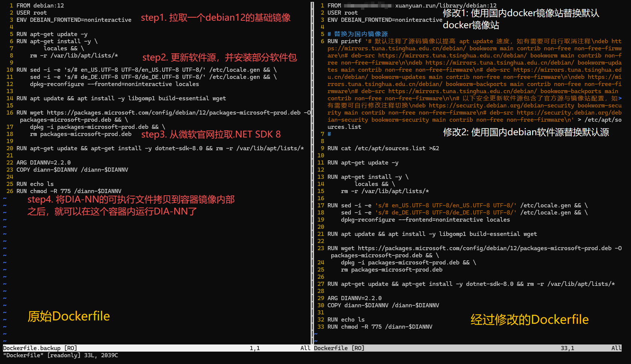Click line number 26 in the left pane

[10, 191]
